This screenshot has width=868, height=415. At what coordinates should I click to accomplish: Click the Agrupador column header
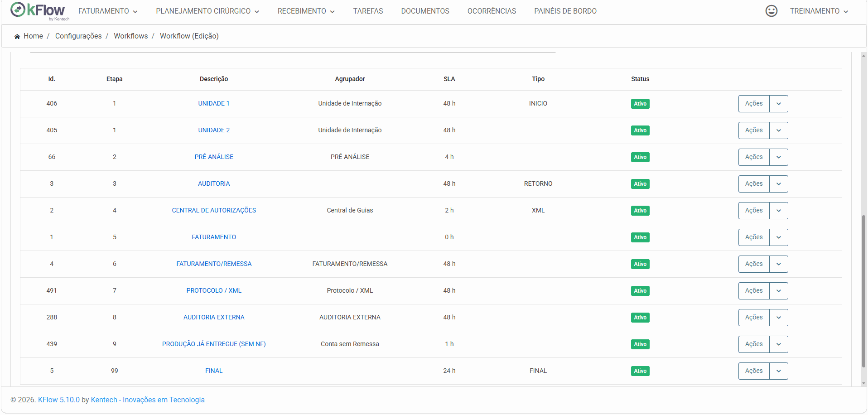(350, 79)
